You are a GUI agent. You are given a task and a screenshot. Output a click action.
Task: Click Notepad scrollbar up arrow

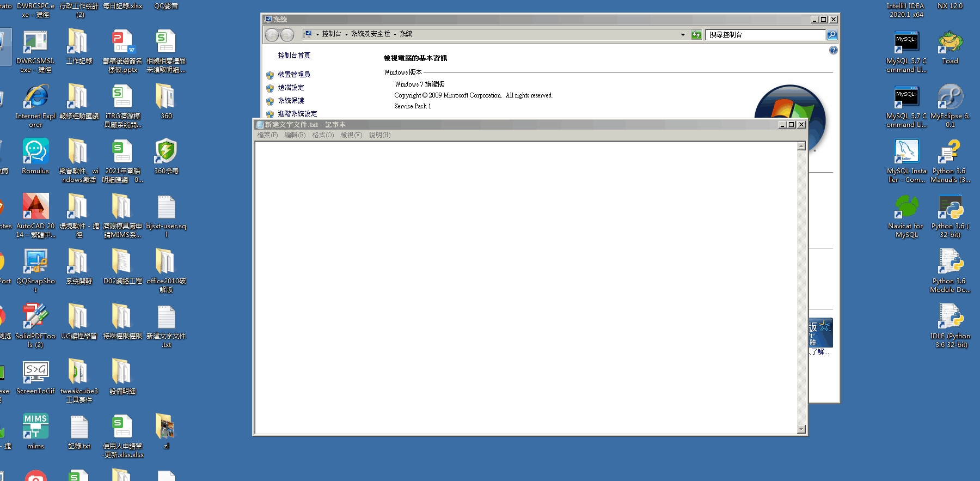(801, 146)
